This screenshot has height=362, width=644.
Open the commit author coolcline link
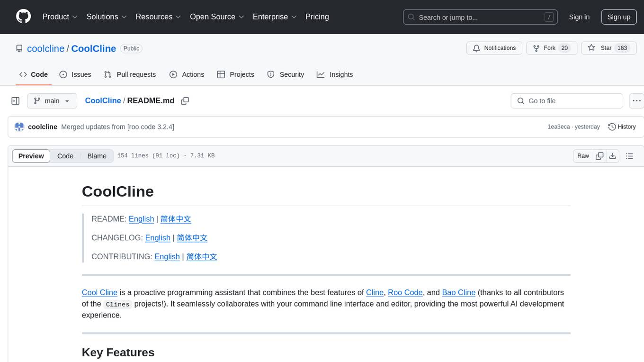[x=43, y=127]
